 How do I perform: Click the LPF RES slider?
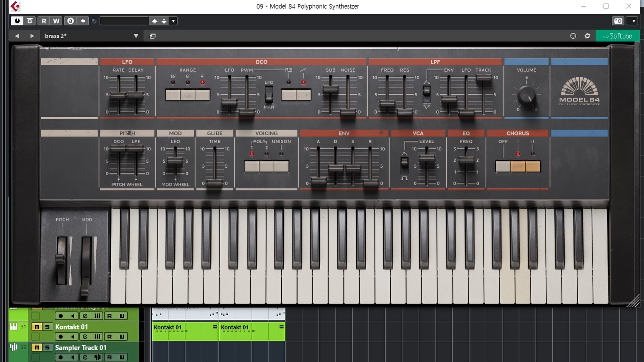pyautogui.click(x=405, y=112)
